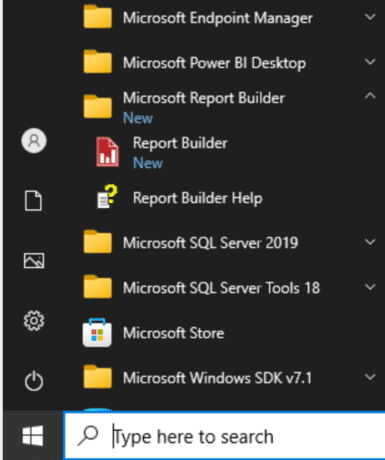Screen dimensions: 385x460
Task: Expand the Microsoft Endpoint Manager chevron
Action: point(370,17)
